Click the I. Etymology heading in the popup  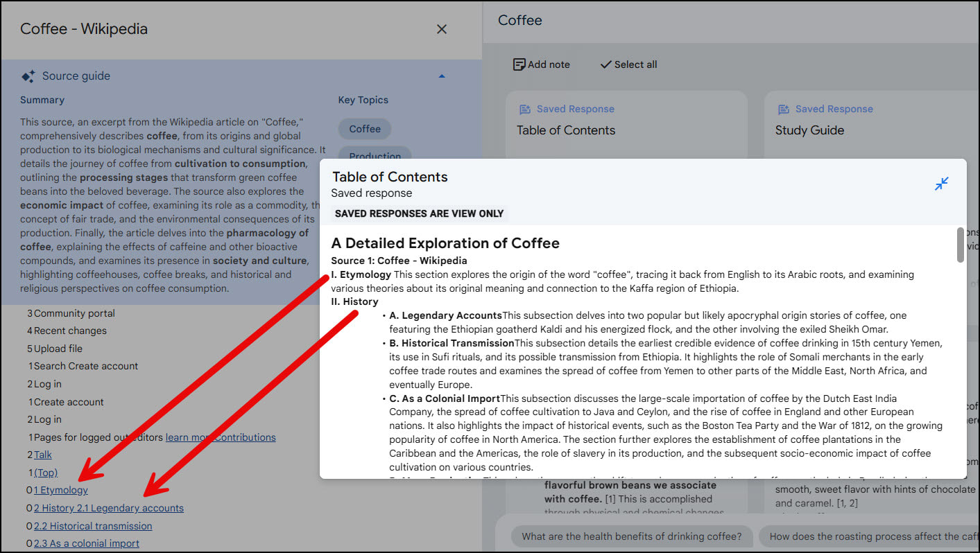[x=361, y=274]
